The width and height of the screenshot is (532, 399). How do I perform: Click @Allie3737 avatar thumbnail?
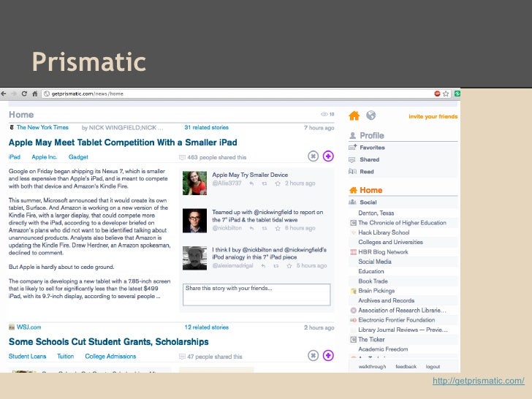[194, 183]
